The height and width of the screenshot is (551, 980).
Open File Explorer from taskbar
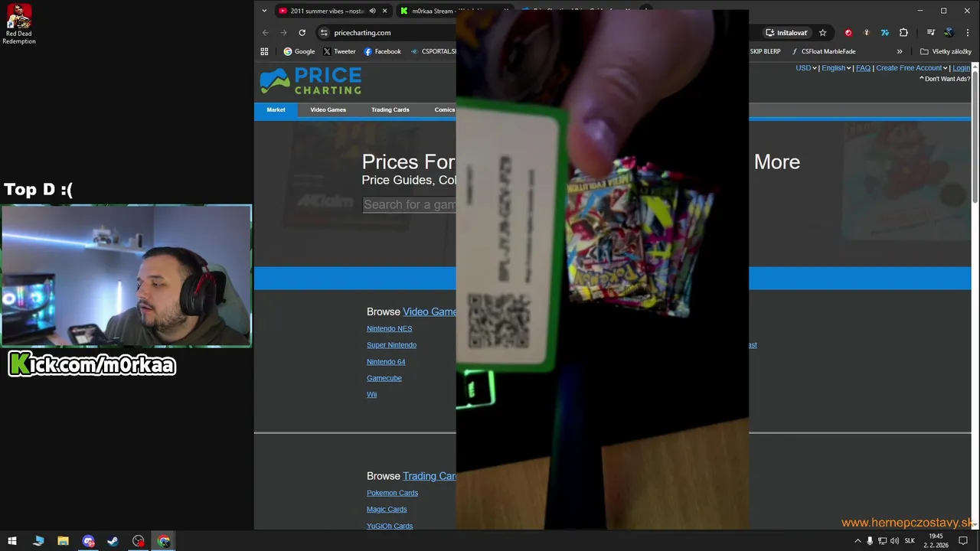coord(63,541)
